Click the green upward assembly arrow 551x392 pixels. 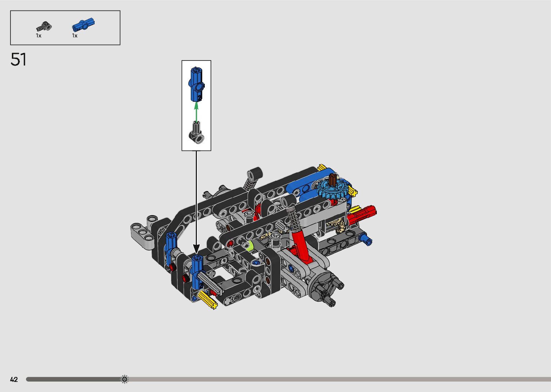click(x=196, y=111)
